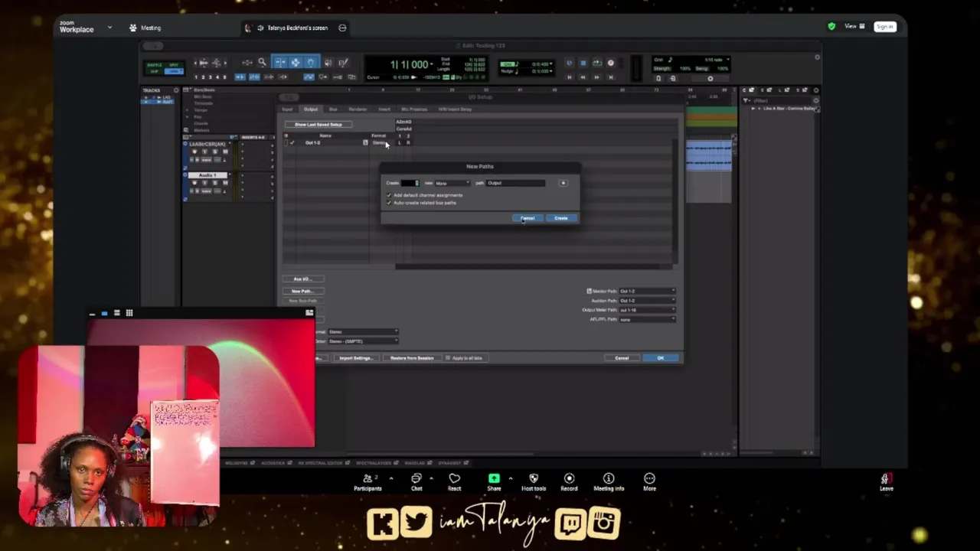
Task: Switch to the Insert tab in I/O Setup
Action: coord(384,109)
